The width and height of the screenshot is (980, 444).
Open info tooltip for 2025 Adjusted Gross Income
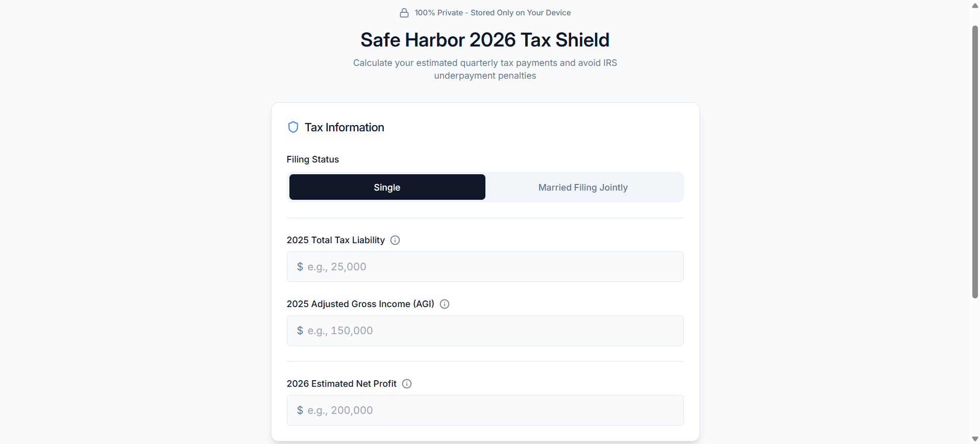(444, 303)
